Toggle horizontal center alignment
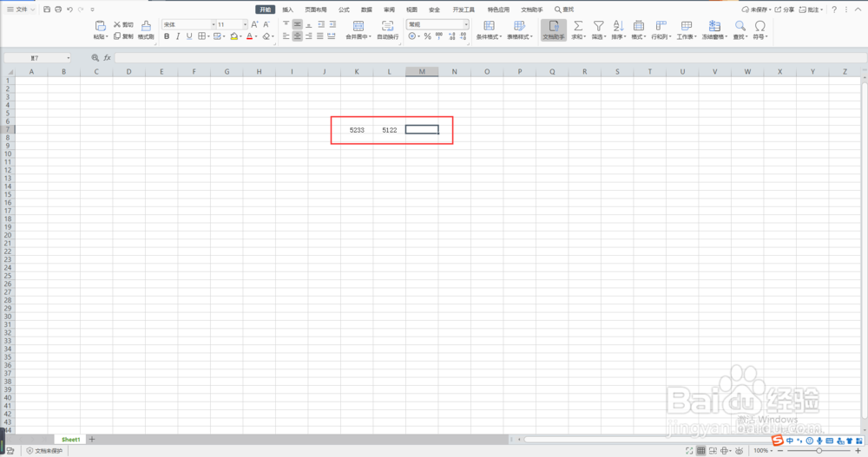868x457 pixels. pyautogui.click(x=297, y=36)
